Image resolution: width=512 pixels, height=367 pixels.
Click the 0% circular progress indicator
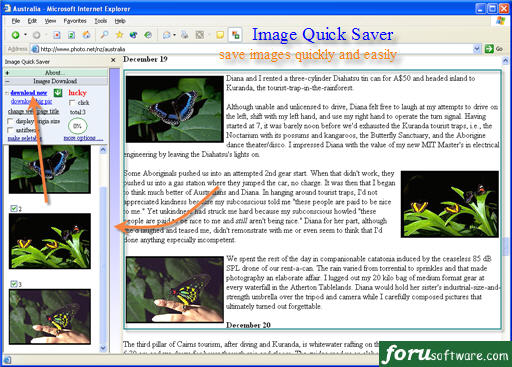pyautogui.click(x=77, y=126)
